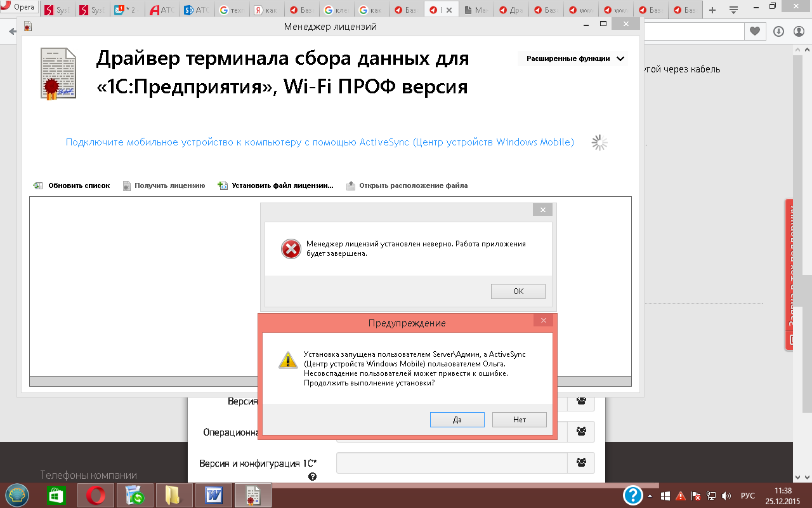Go back with browser back arrow

[12, 31]
